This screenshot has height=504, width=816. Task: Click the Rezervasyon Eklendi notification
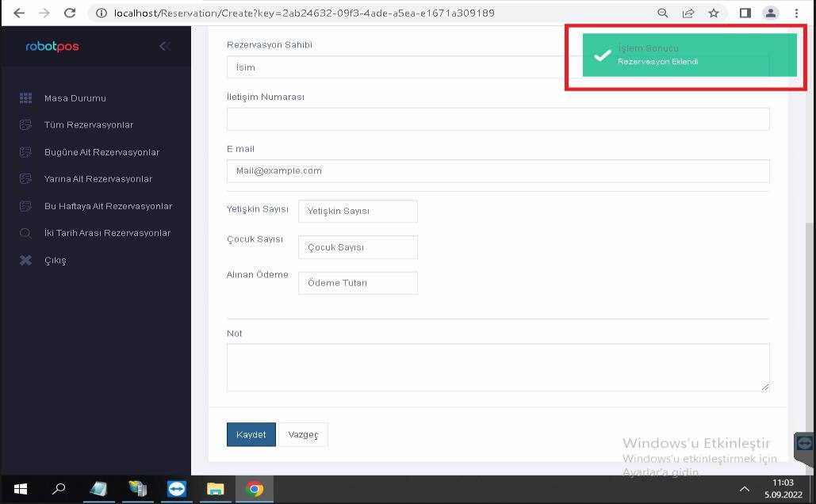coord(690,55)
